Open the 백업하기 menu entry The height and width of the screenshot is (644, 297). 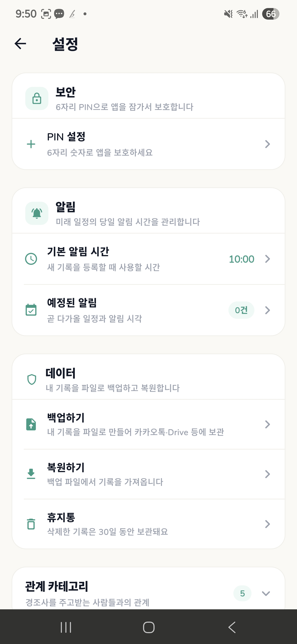[x=148, y=424]
